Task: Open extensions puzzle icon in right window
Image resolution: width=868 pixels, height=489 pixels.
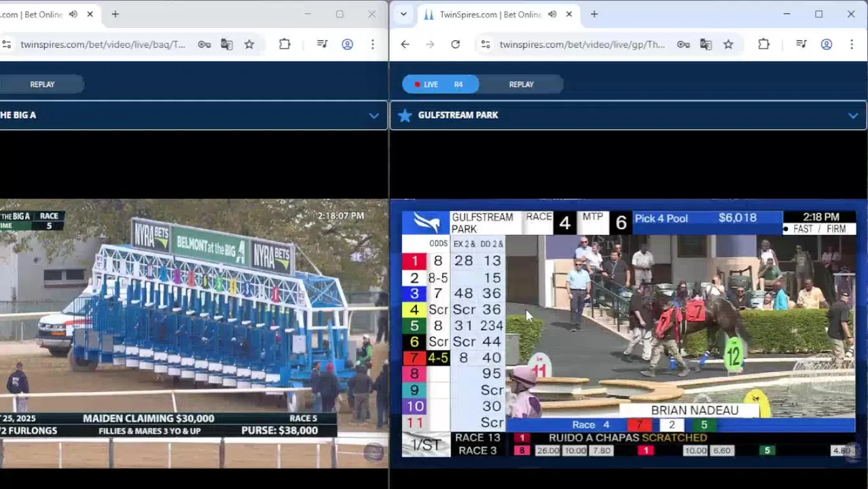Action: 763,44
